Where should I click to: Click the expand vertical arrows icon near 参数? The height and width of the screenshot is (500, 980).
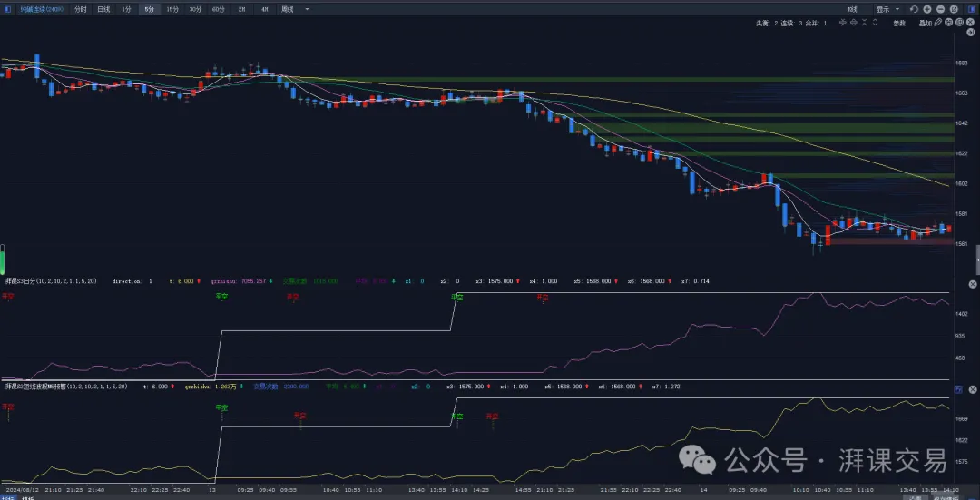click(x=875, y=23)
